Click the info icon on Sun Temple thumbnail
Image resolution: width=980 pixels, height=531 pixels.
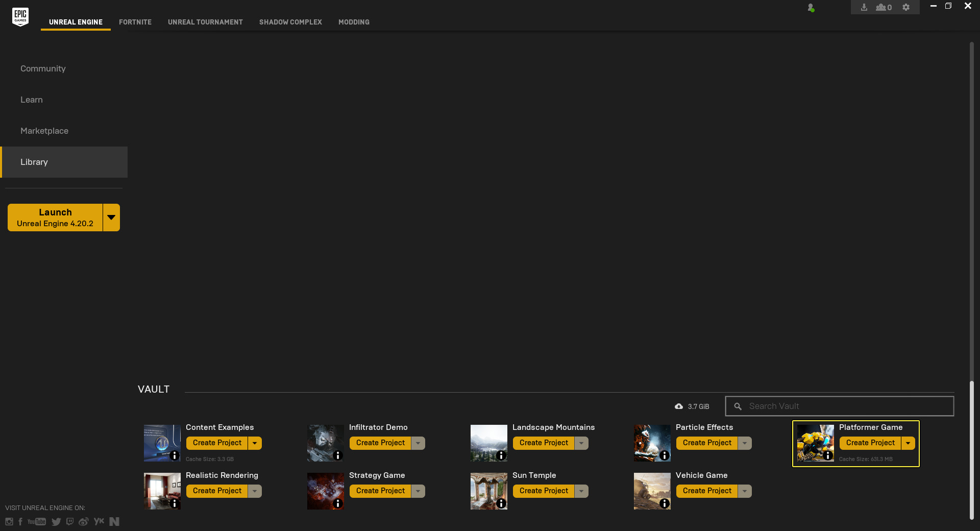(x=501, y=503)
